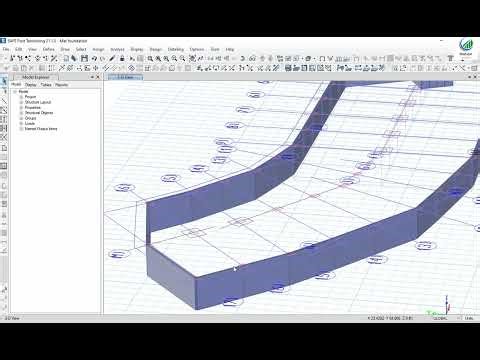Open the Display menu

tap(137, 49)
